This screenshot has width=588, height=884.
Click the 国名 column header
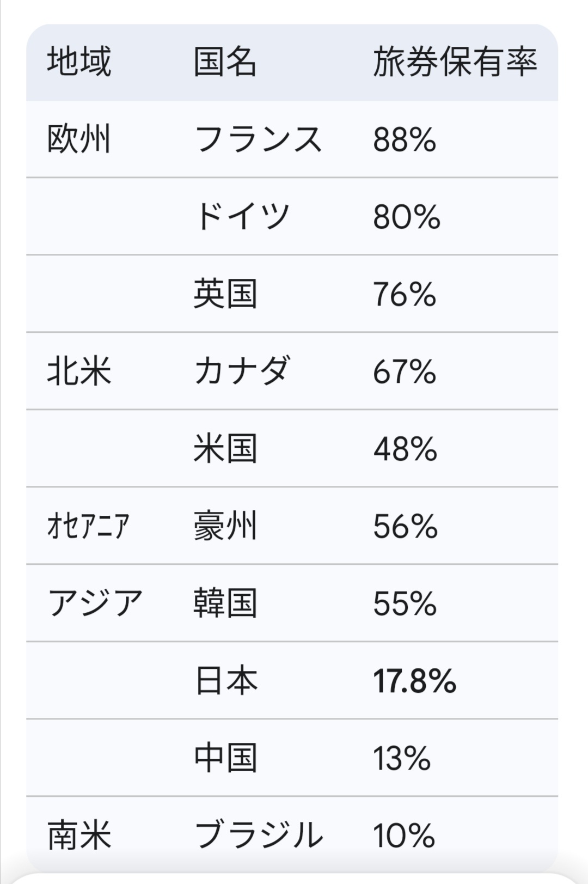coord(225,62)
